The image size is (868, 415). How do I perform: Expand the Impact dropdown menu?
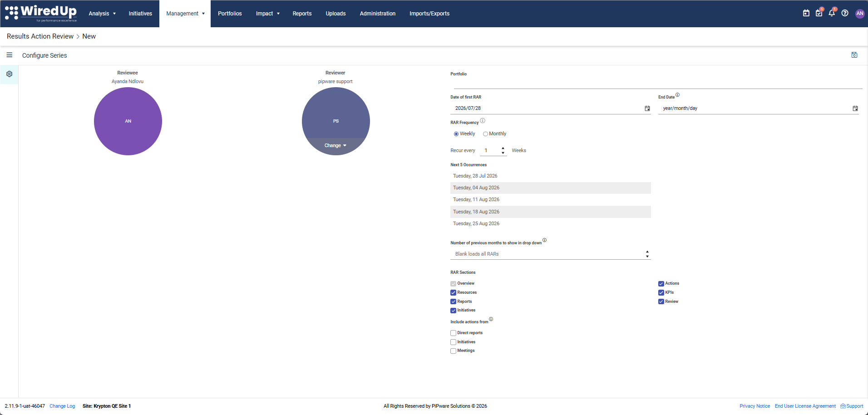268,14
